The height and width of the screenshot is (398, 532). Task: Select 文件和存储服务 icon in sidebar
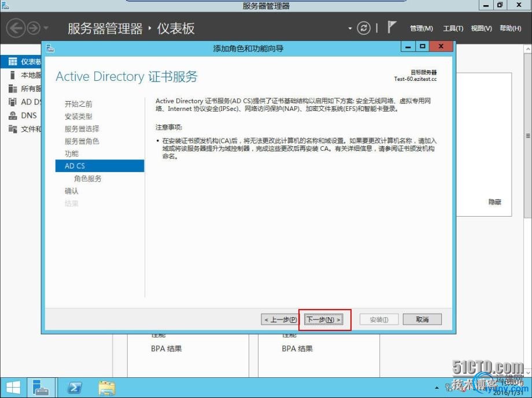coord(13,129)
